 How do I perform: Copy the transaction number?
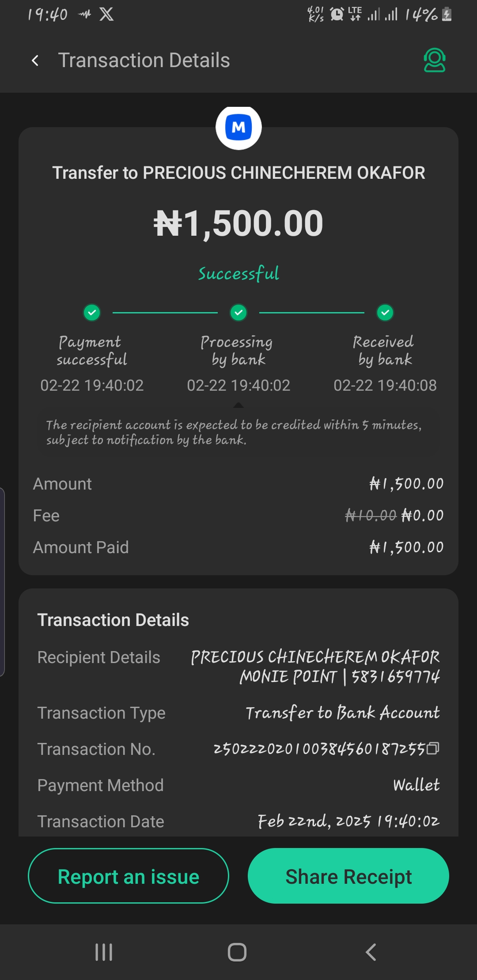pyautogui.click(x=433, y=748)
